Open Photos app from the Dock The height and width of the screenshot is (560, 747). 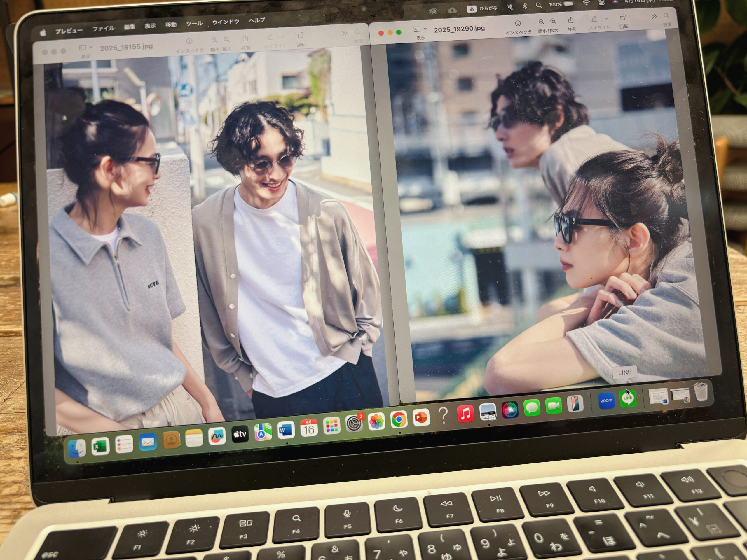click(376, 421)
